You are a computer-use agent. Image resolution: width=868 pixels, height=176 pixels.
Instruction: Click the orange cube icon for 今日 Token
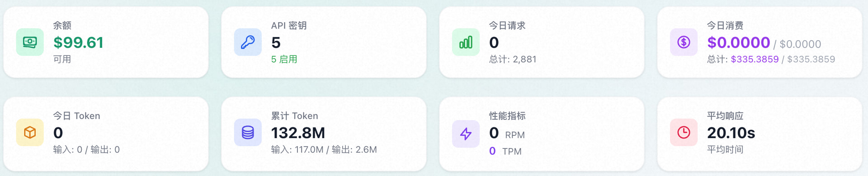coord(30,132)
